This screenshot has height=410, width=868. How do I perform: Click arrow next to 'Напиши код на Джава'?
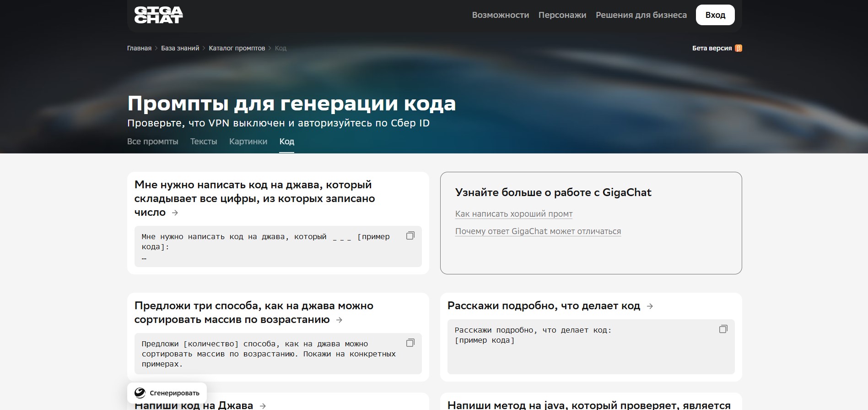pyautogui.click(x=263, y=406)
